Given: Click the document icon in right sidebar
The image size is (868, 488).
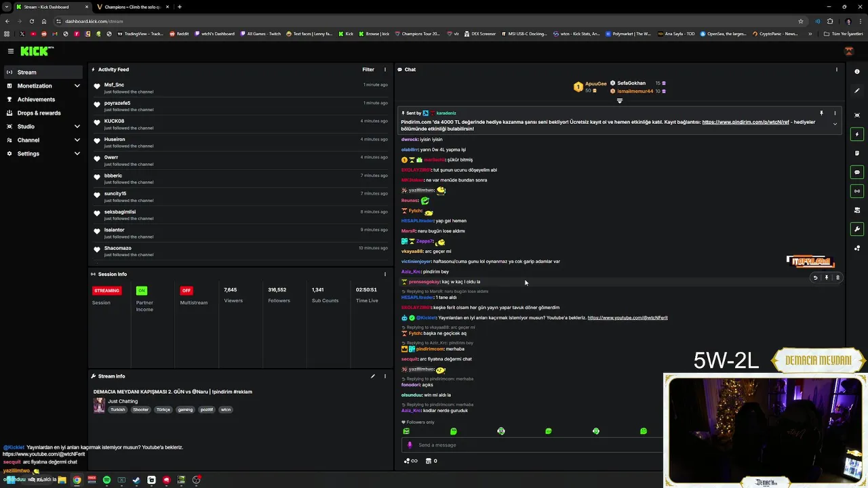Looking at the screenshot, I should [x=857, y=153].
